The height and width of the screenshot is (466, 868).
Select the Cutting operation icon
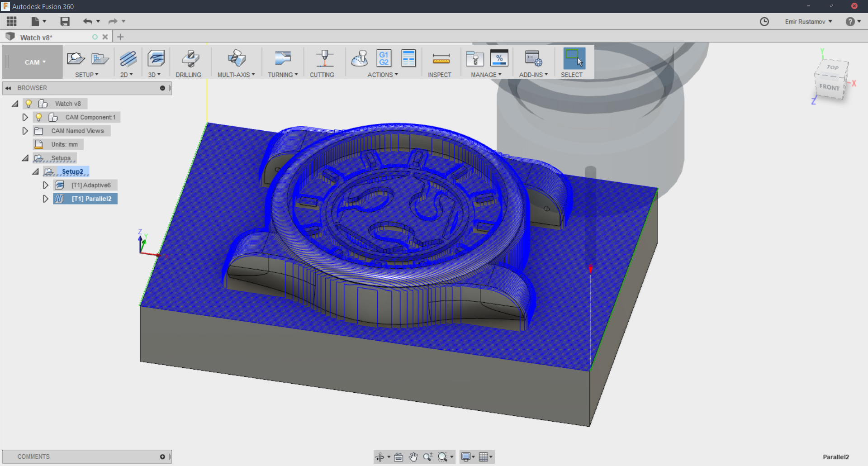[324, 58]
